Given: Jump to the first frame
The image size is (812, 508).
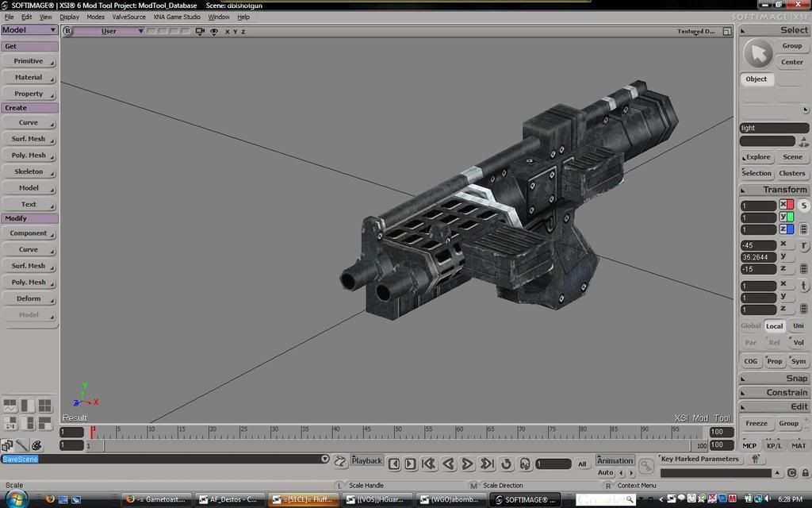Looking at the screenshot, I should [x=429, y=464].
